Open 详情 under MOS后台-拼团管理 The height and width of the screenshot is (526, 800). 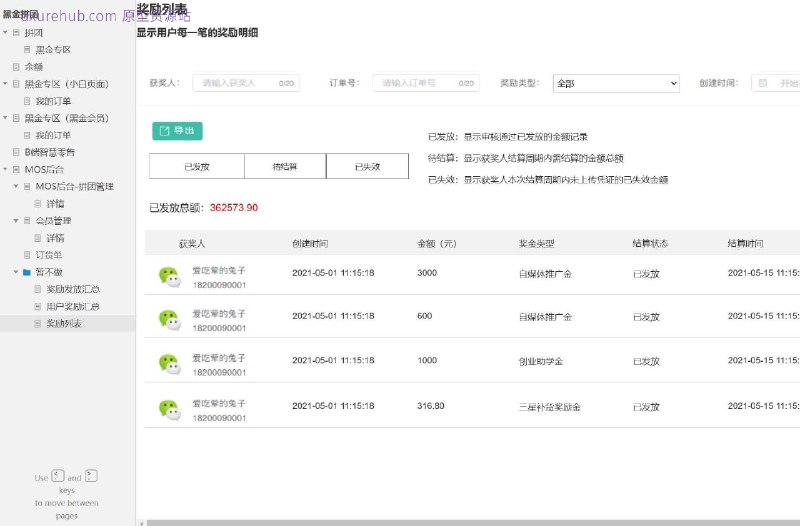[x=55, y=204]
